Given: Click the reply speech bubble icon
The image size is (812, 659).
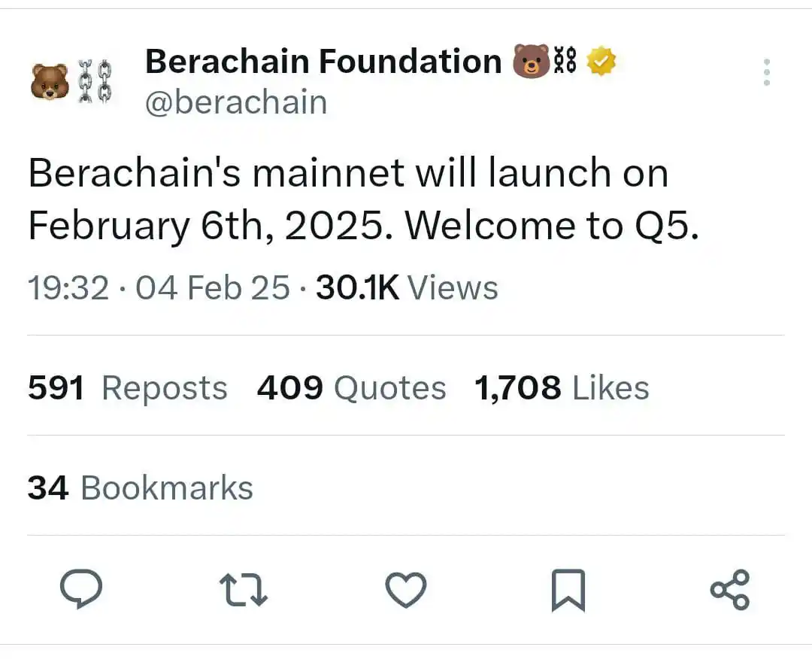Looking at the screenshot, I should click(x=81, y=588).
